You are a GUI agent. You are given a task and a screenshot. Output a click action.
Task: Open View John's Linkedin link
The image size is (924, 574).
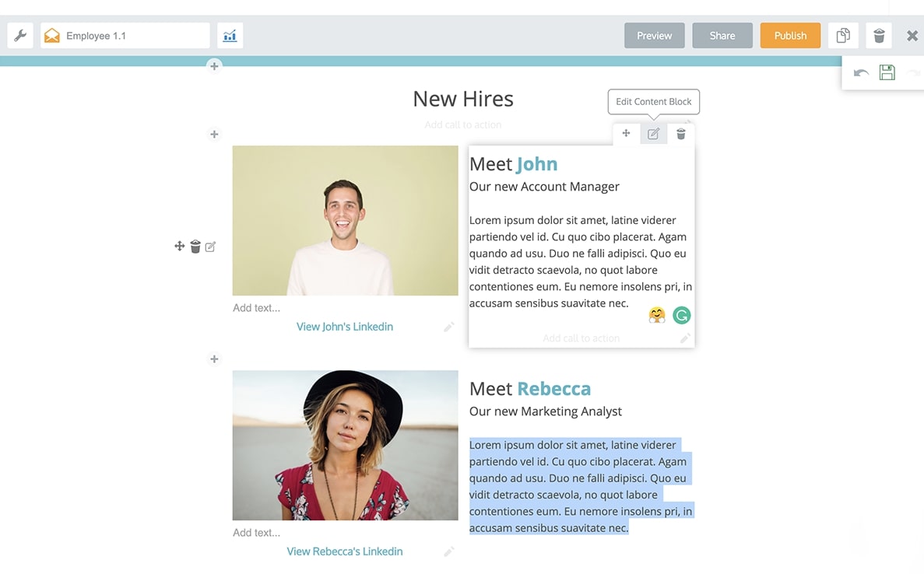pos(344,326)
